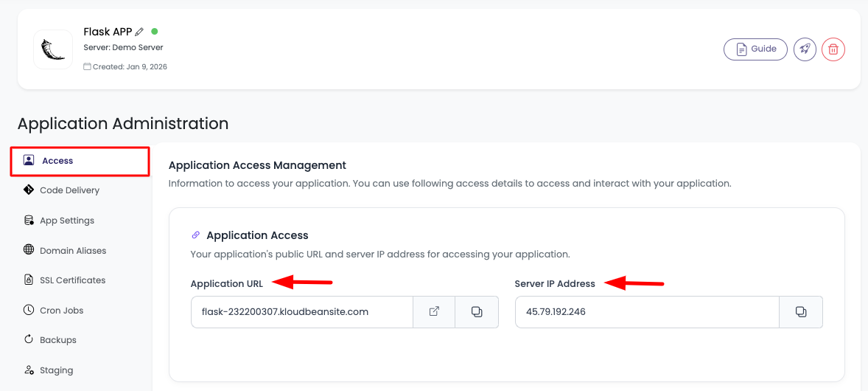Click the Flask APP title text

coord(108,32)
